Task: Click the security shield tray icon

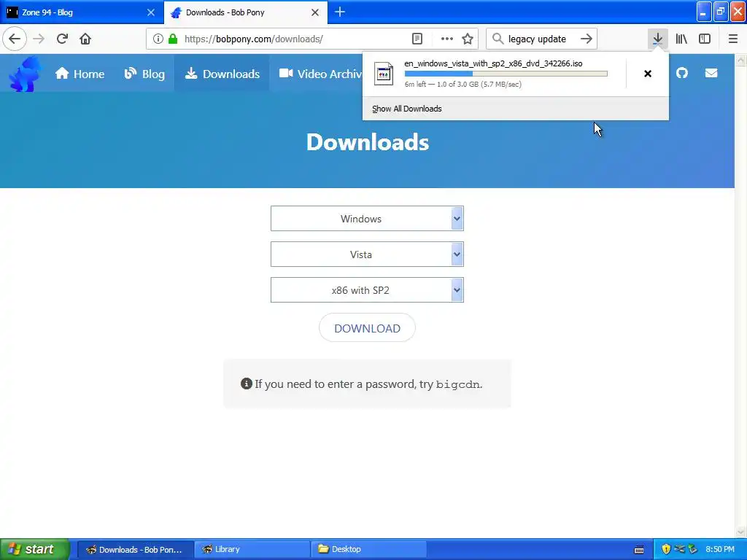Action: pyautogui.click(x=666, y=549)
